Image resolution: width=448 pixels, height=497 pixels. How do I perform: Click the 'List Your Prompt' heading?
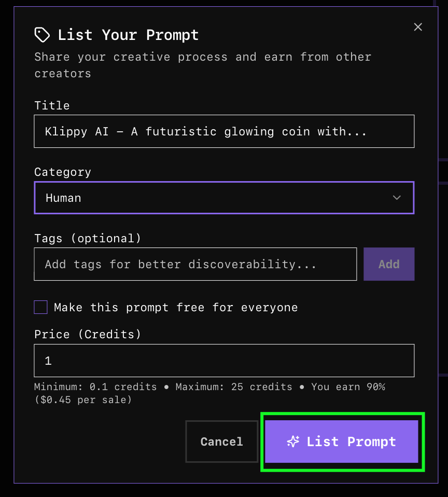pos(128,35)
